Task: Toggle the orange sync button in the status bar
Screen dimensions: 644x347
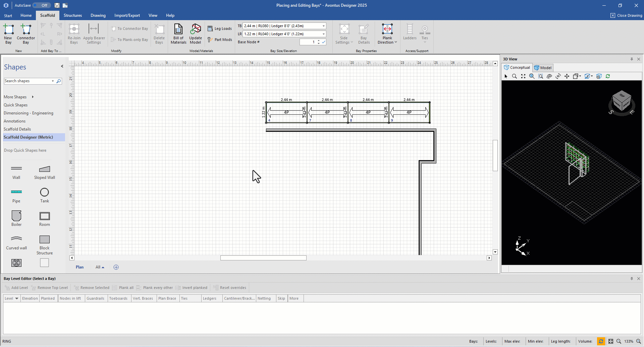Action: click(x=601, y=341)
